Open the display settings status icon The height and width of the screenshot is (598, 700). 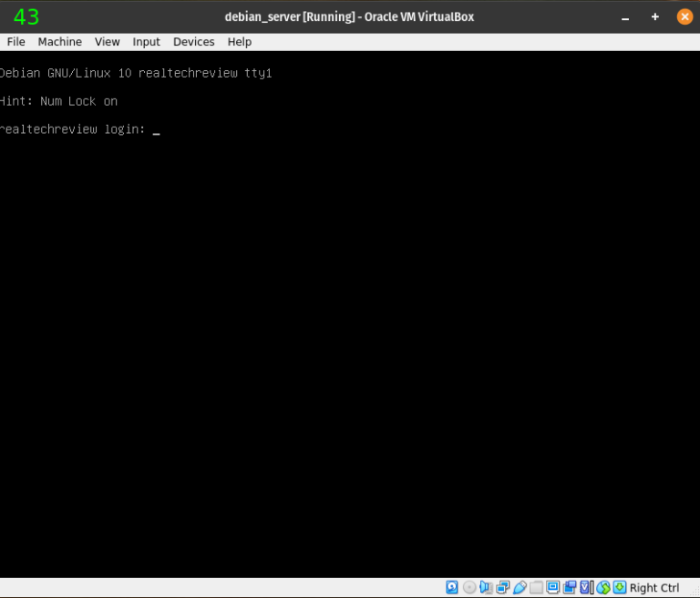[552, 587]
